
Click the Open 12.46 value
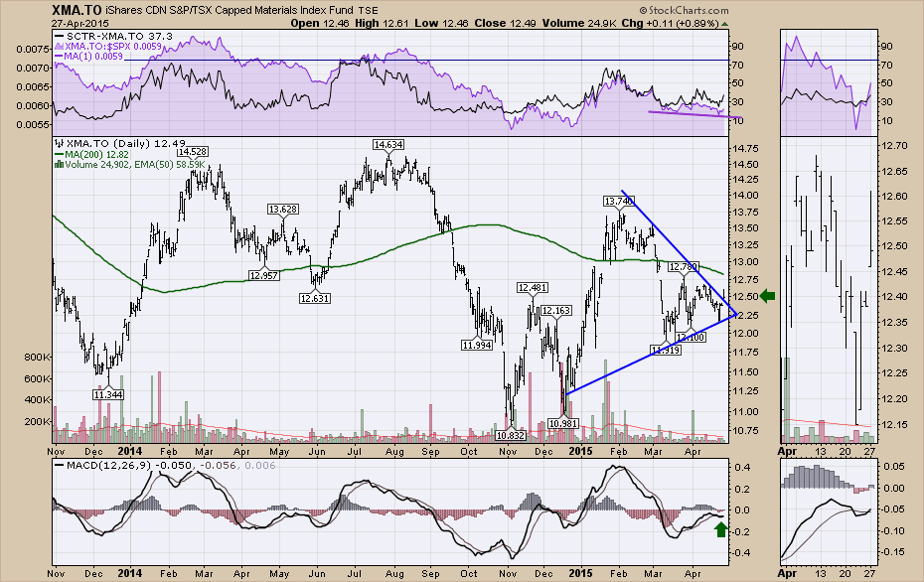click(x=320, y=23)
